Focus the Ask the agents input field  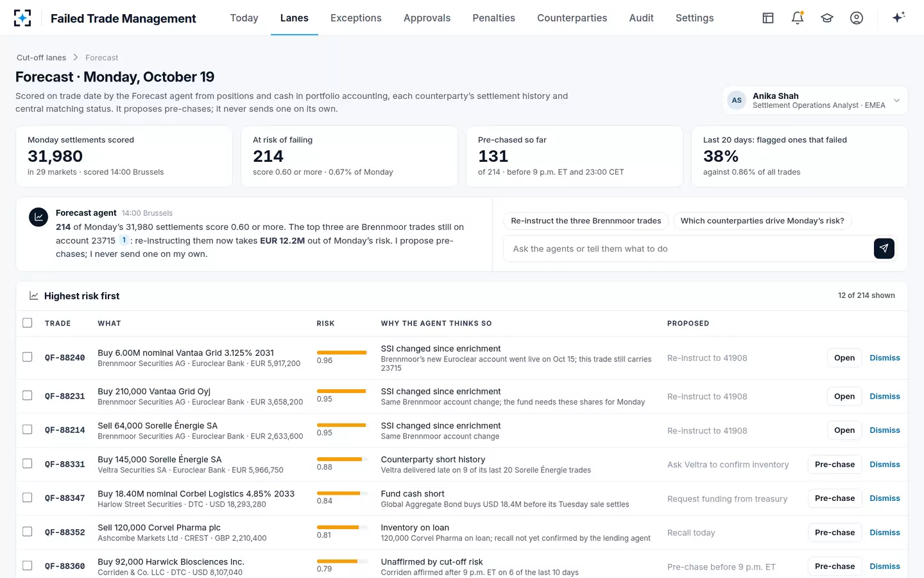pos(689,249)
